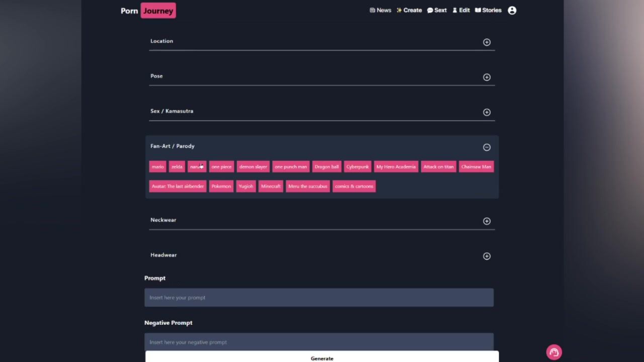644x362 pixels.
Task: Select the Dragon ball tag
Action: click(327, 167)
